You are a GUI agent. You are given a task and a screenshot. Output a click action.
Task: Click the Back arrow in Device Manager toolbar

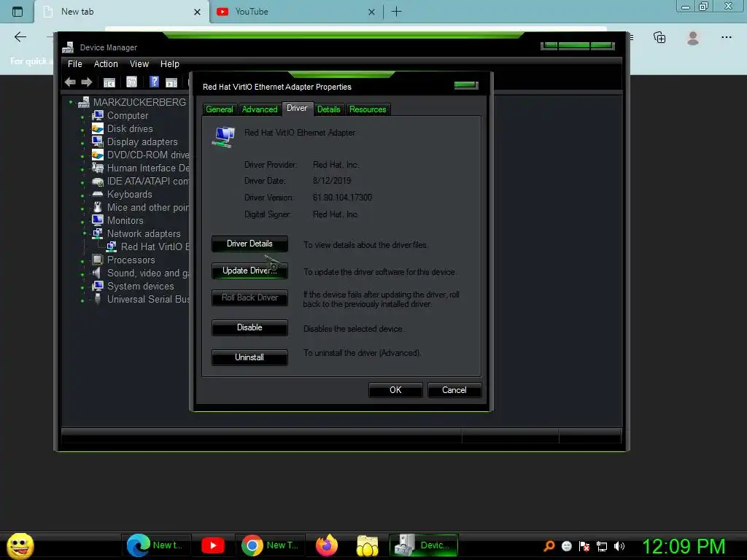pyautogui.click(x=70, y=82)
